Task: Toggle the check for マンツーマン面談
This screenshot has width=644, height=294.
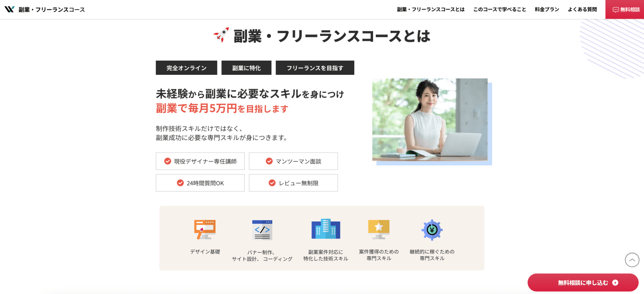Action: point(269,161)
